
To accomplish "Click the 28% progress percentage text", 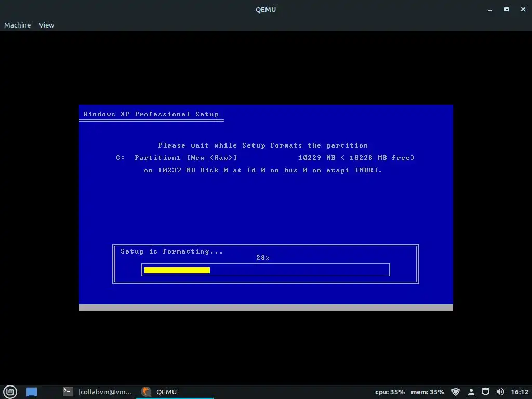I will coord(263,258).
